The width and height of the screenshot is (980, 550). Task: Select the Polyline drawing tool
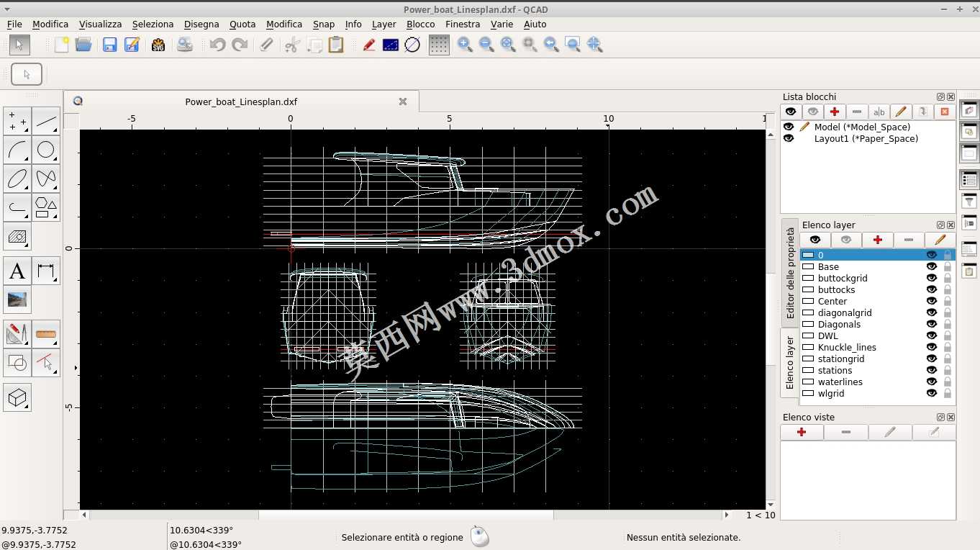point(17,207)
